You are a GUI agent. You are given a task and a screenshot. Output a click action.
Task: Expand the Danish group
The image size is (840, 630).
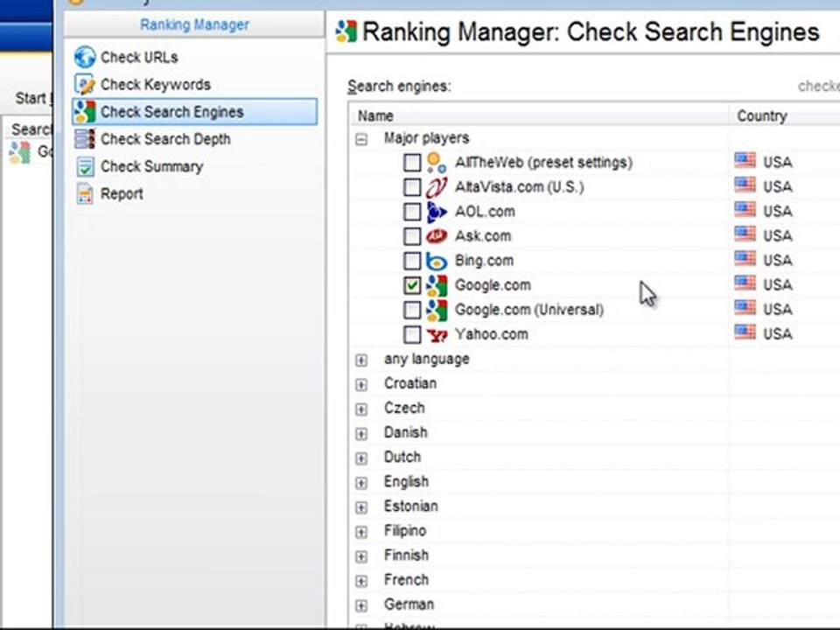click(x=361, y=434)
